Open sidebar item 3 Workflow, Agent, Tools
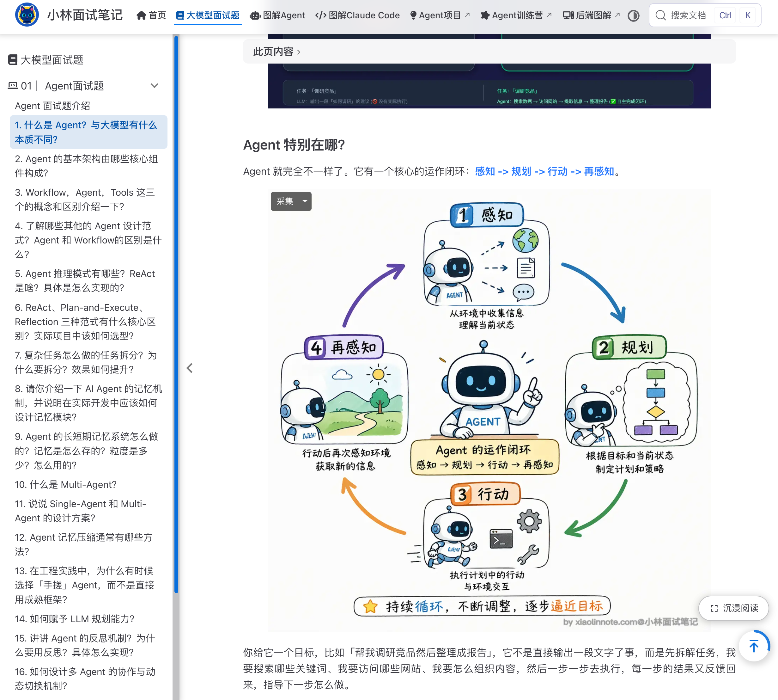Screen dimensions: 778x700 point(88,199)
